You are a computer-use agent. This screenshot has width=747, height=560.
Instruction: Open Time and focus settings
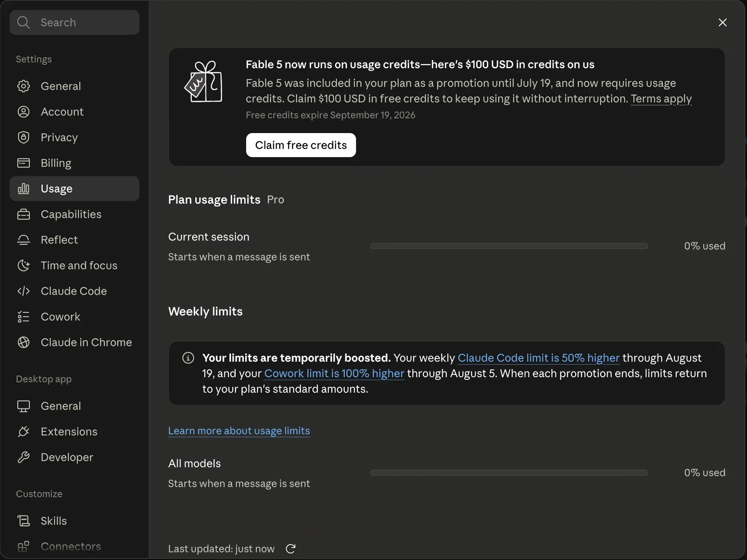[74, 265]
